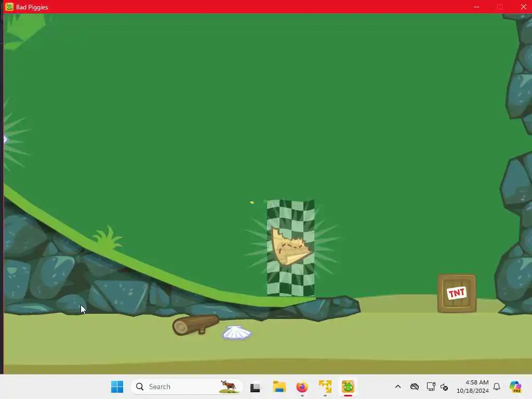Image resolution: width=532 pixels, height=399 pixels.
Task: Open the notifications bell
Action: (x=497, y=387)
